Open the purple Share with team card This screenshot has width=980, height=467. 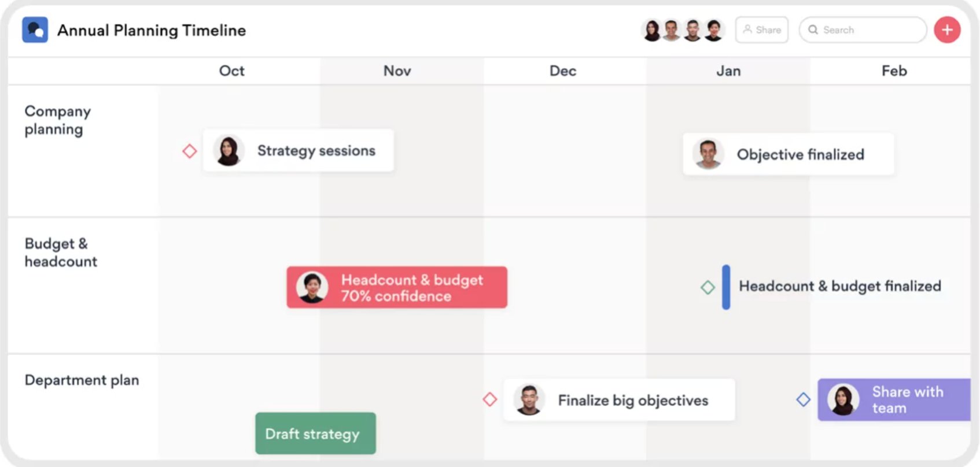[894, 399]
